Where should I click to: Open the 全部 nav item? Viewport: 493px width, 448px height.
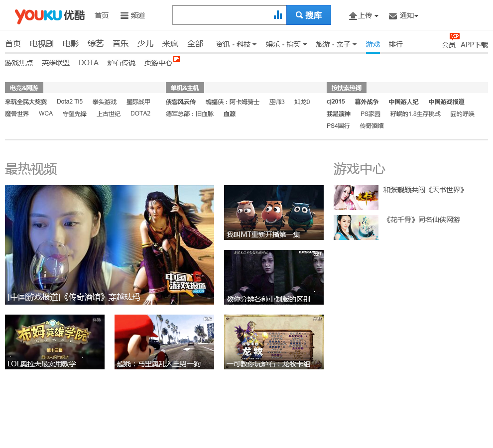(x=195, y=43)
